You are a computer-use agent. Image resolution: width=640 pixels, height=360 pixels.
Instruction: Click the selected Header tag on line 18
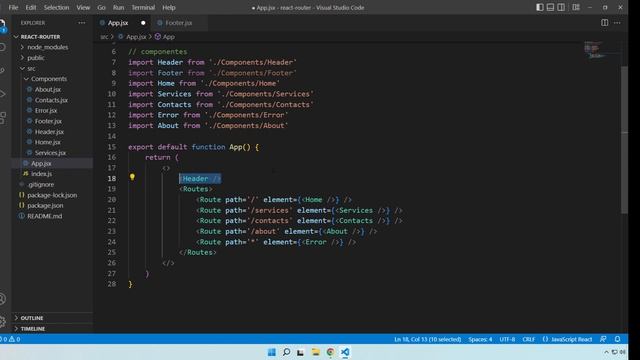pyautogui.click(x=200, y=179)
